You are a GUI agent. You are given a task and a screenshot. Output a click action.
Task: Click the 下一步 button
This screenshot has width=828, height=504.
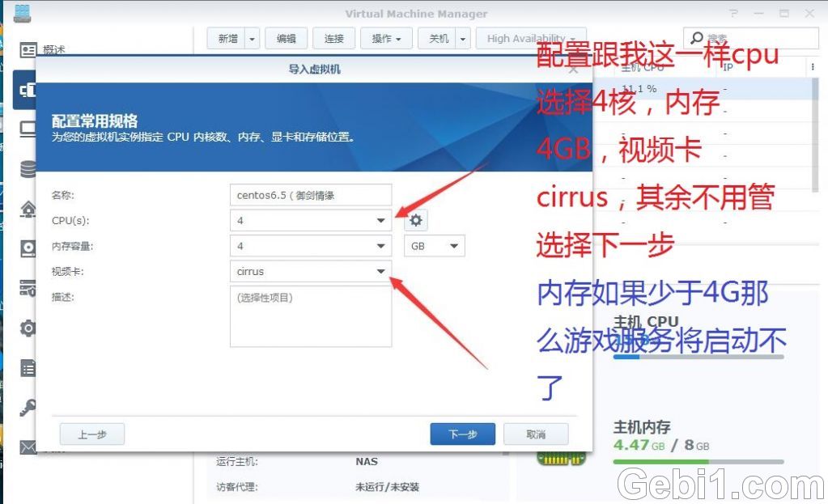click(x=461, y=434)
